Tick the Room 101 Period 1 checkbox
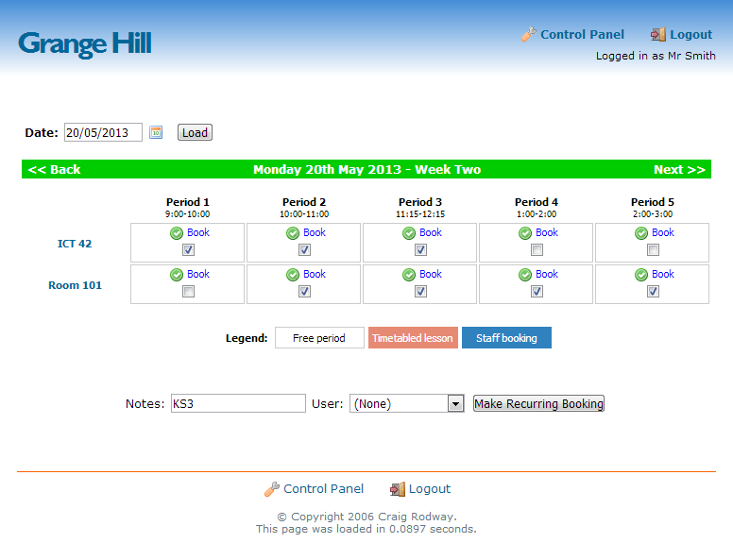The image size is (733, 560). pyautogui.click(x=188, y=292)
